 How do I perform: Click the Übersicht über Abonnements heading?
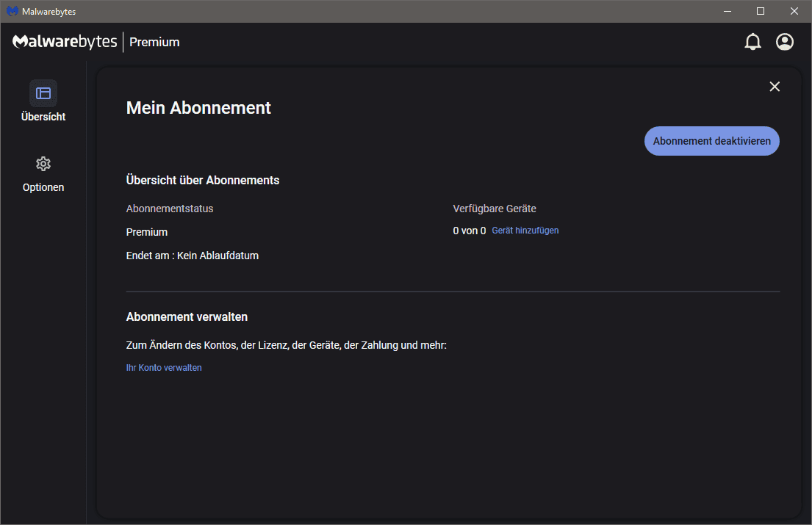click(203, 180)
